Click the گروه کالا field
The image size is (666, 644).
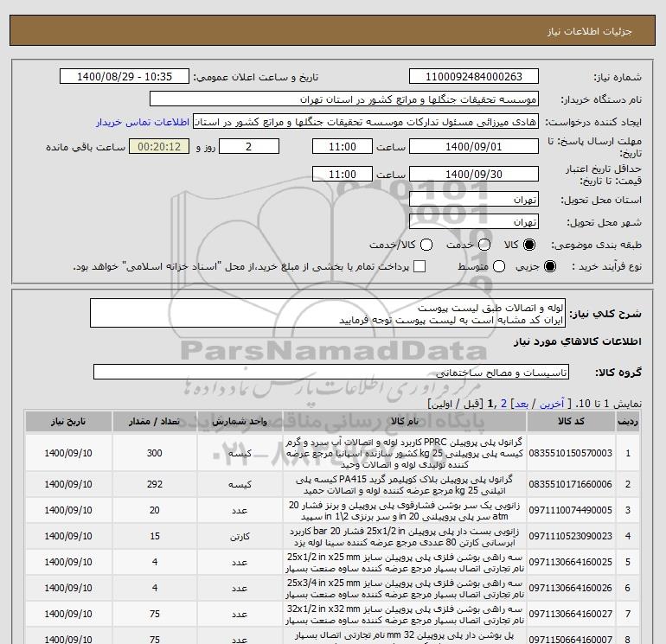point(331,372)
